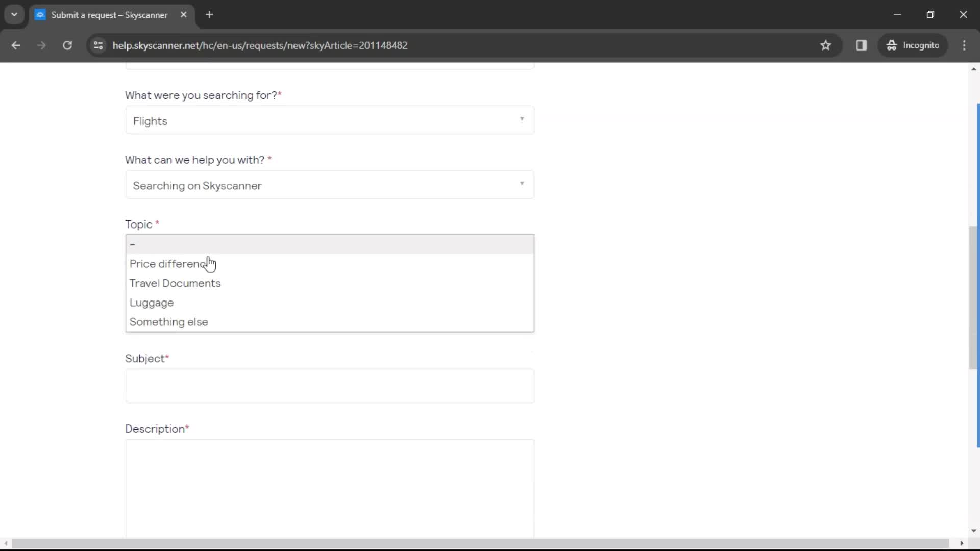Open the tab search dropdown arrow
This screenshot has width=980, height=551.
point(14,15)
